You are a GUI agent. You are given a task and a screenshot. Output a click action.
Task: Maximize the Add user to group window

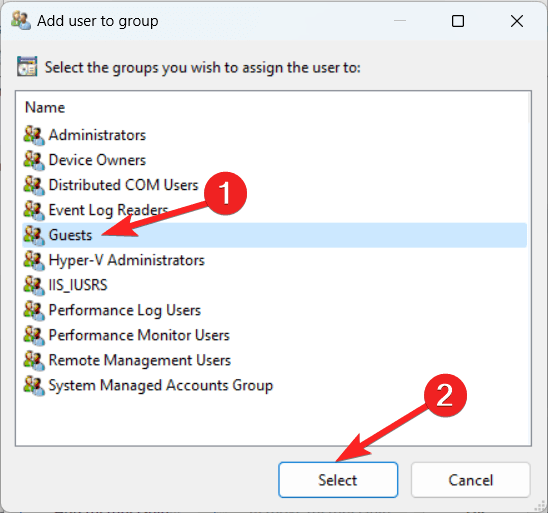(458, 21)
